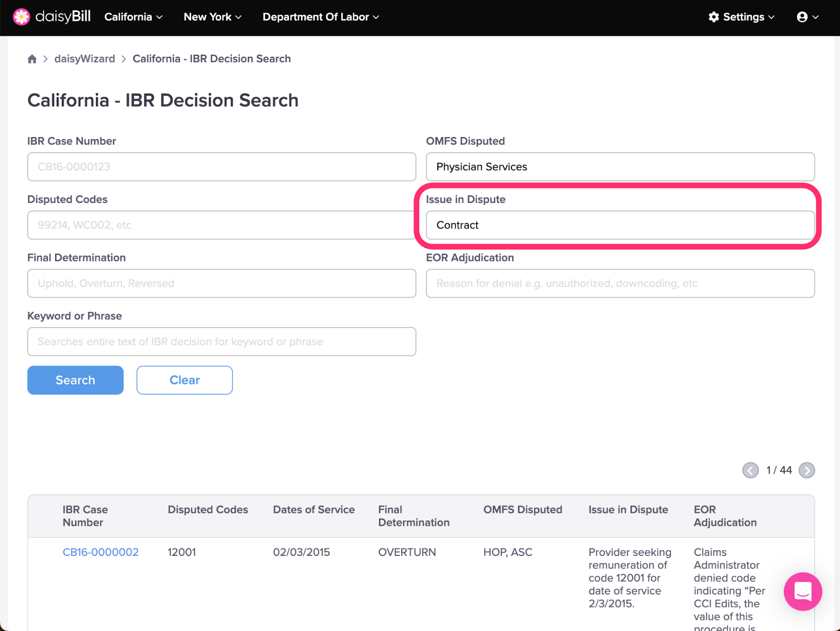Open the California menu
840x631 pixels.
click(133, 17)
